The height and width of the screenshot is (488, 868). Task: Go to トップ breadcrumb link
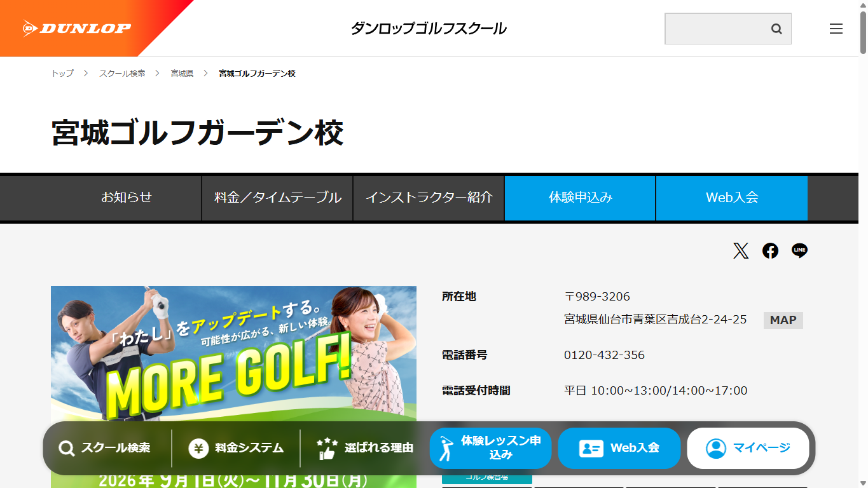(x=62, y=74)
